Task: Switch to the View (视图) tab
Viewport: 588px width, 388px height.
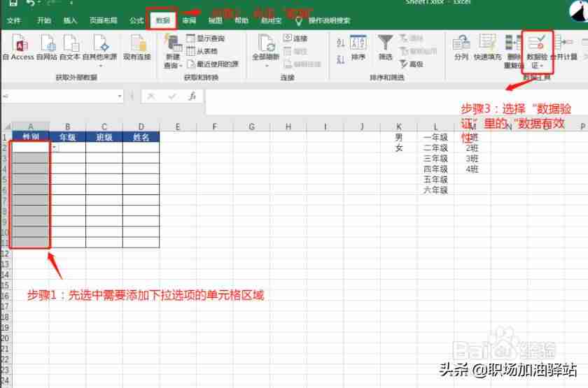Action: 216,20
